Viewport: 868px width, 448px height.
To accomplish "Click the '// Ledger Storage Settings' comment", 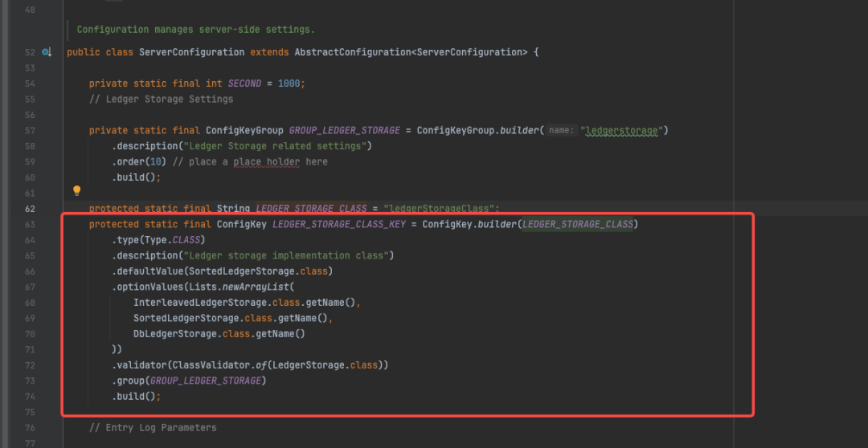I will coord(161,100).
